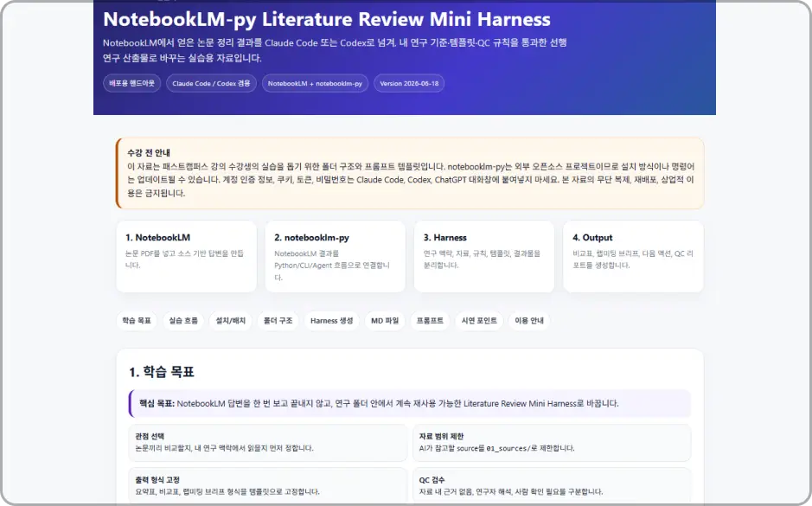Click the NotebookLM + notebooklm-py badge
The height and width of the screenshot is (506, 812).
pyautogui.click(x=315, y=83)
